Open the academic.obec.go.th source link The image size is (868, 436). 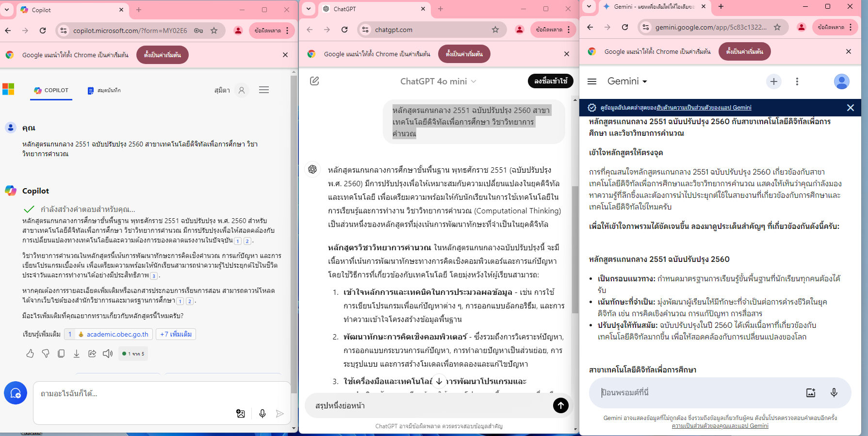point(117,334)
